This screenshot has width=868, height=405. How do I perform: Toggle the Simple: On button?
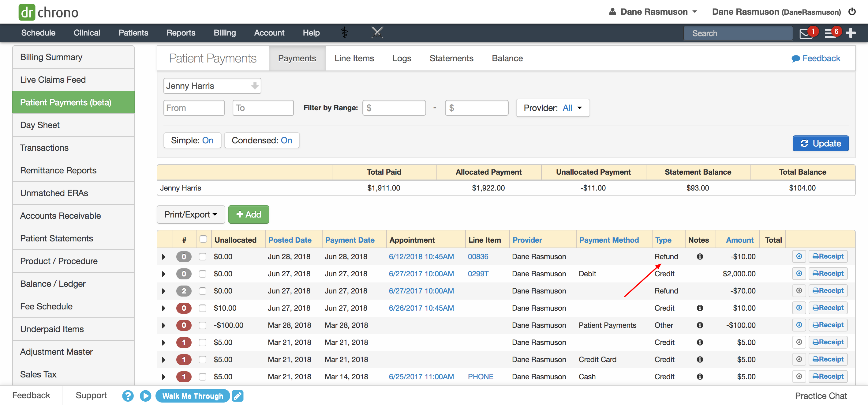(192, 140)
